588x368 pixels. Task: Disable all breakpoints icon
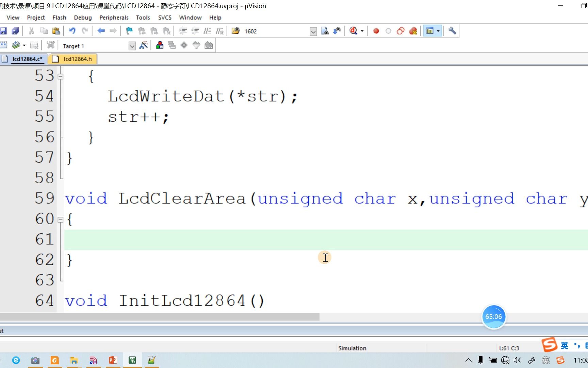[x=401, y=31]
